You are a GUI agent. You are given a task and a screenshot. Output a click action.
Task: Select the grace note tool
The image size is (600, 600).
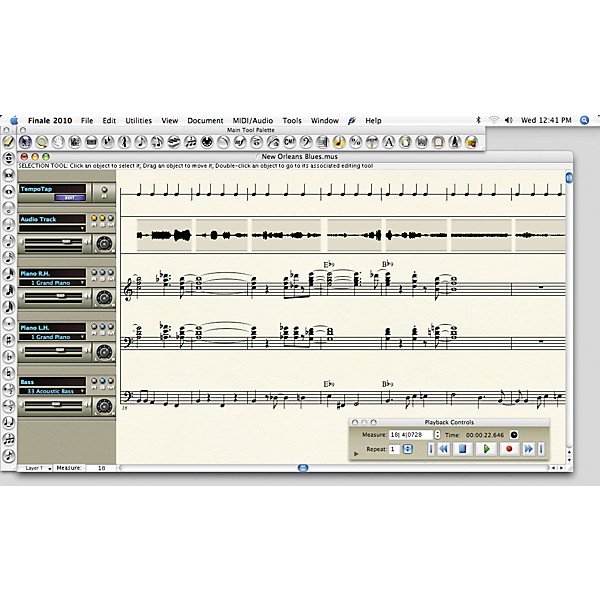click(x=8, y=455)
